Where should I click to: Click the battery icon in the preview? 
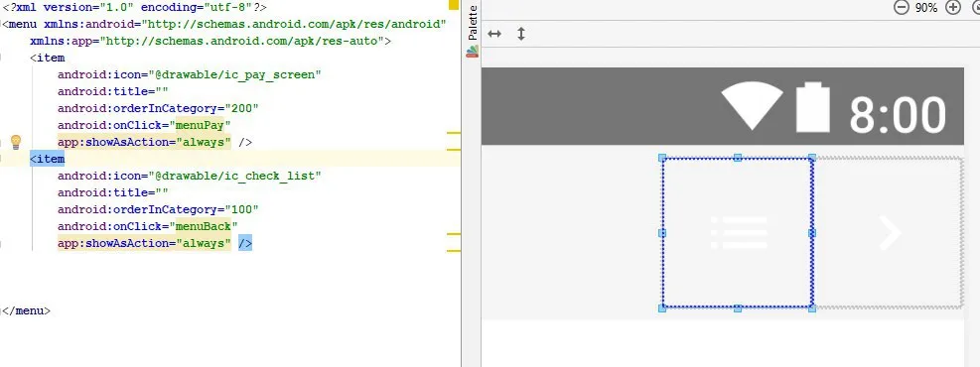[812, 107]
